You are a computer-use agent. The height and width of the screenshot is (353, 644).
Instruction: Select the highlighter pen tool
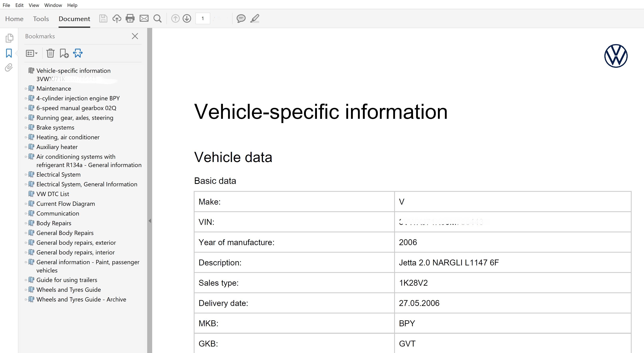click(255, 18)
